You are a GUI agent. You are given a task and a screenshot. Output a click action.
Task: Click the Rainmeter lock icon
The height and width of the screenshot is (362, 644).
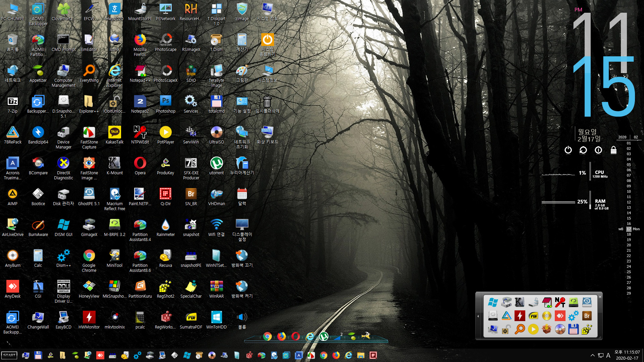[613, 150]
